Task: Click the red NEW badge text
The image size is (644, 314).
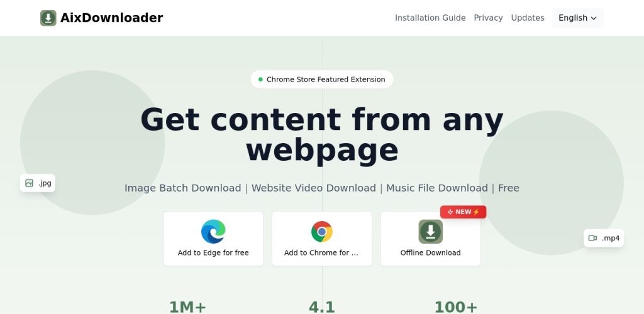Action: click(x=464, y=212)
